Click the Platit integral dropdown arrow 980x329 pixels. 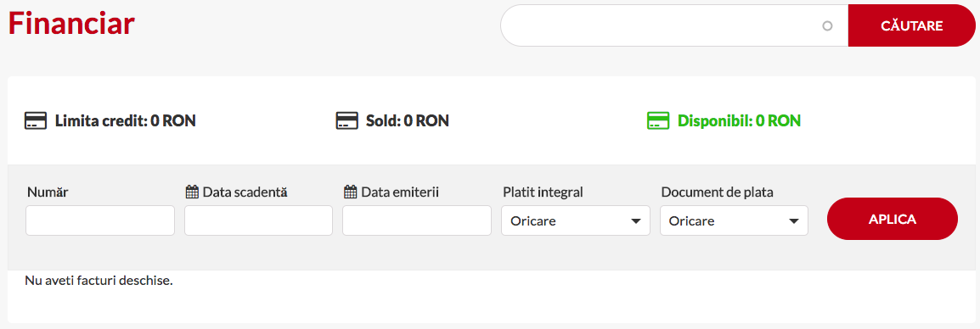[636, 221]
